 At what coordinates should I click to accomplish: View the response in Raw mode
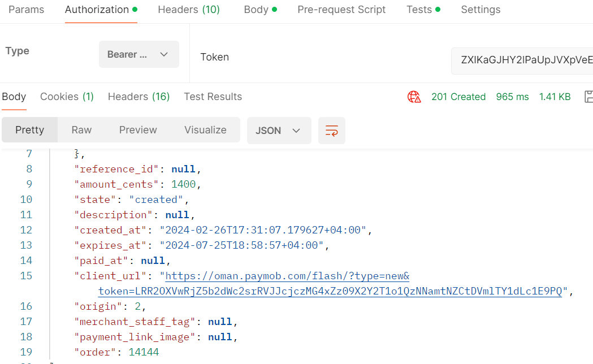coord(81,130)
